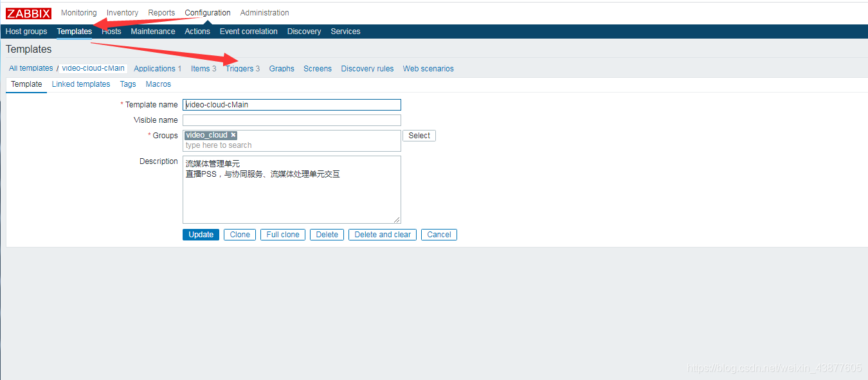This screenshot has height=380, width=868.
Task: Open the Monitoring menu
Action: (79, 13)
